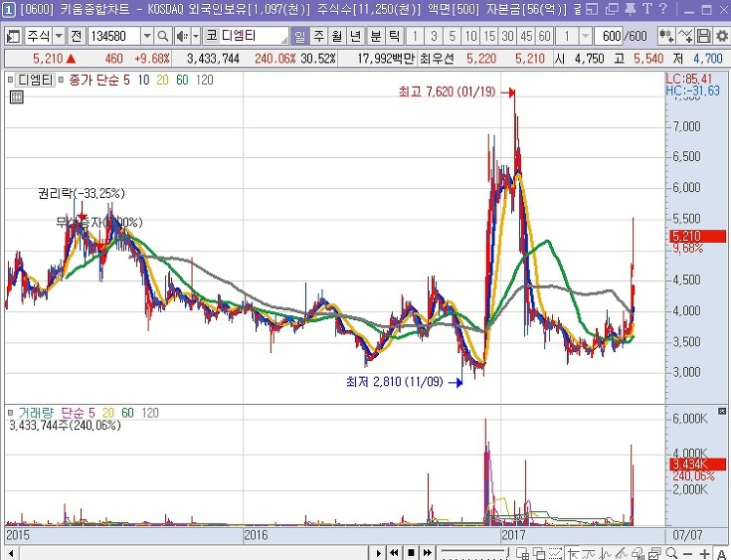The image size is (731, 560).
Task: Click the plus zoom in icon
Action: (x=704, y=554)
